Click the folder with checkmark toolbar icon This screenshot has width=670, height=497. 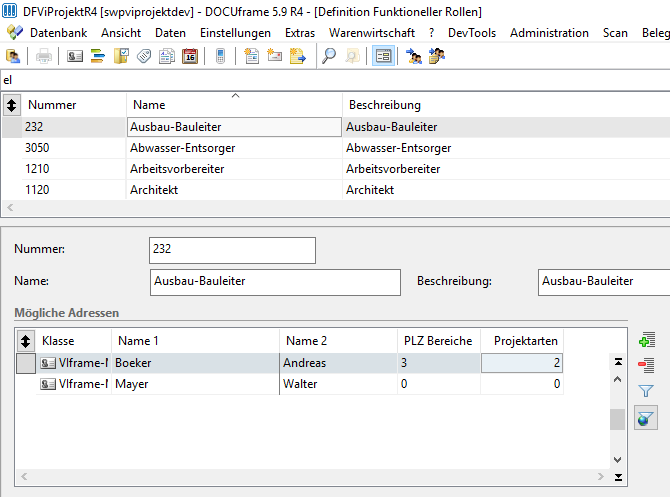tap(121, 56)
